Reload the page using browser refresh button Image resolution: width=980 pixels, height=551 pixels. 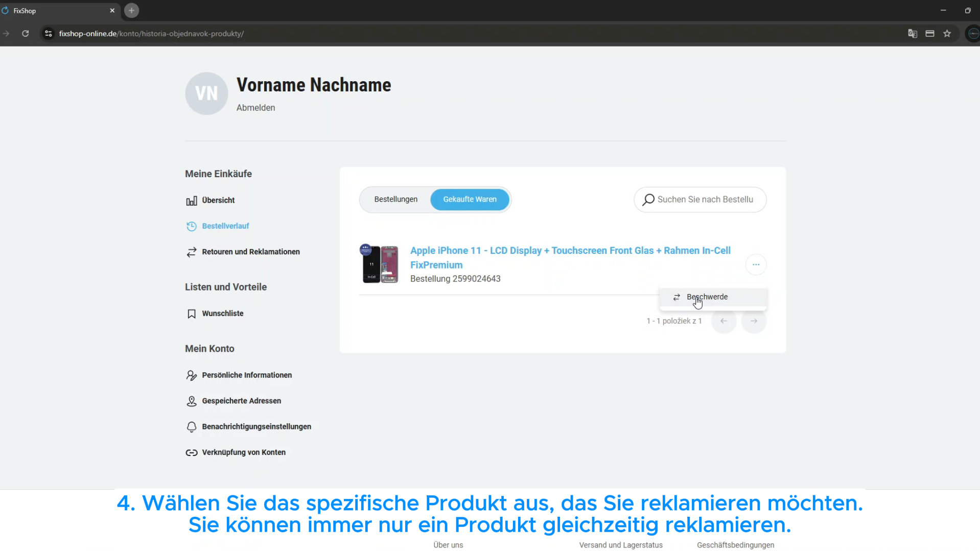point(25,34)
